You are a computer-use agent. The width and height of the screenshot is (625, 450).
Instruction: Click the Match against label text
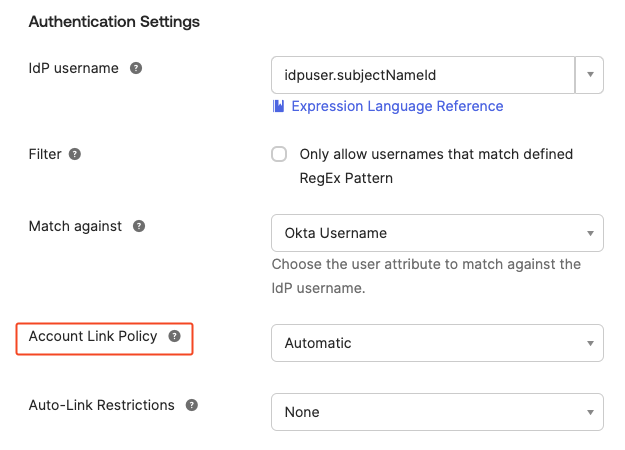(x=75, y=226)
